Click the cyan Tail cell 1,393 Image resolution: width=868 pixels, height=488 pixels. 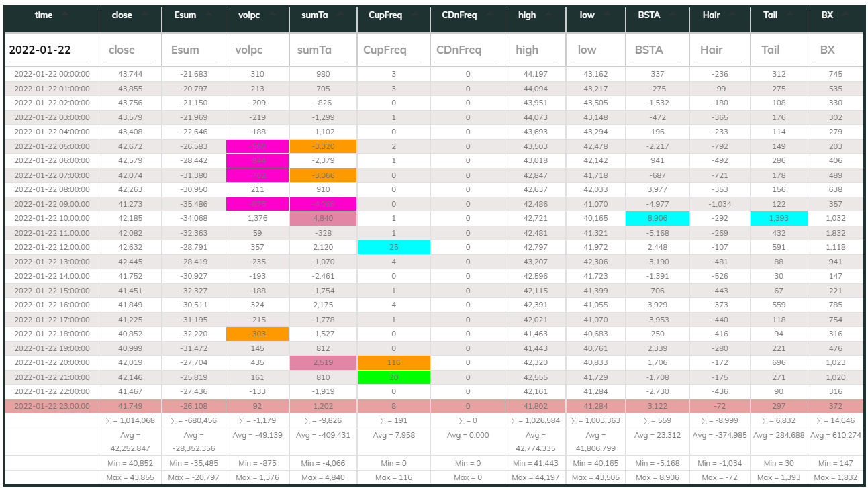coord(779,218)
